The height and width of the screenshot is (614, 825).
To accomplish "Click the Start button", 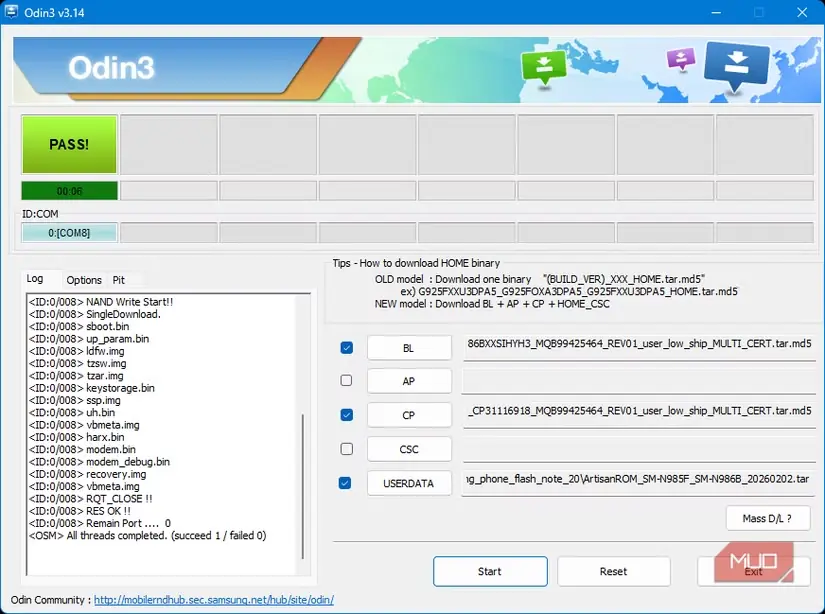I will click(x=490, y=571).
